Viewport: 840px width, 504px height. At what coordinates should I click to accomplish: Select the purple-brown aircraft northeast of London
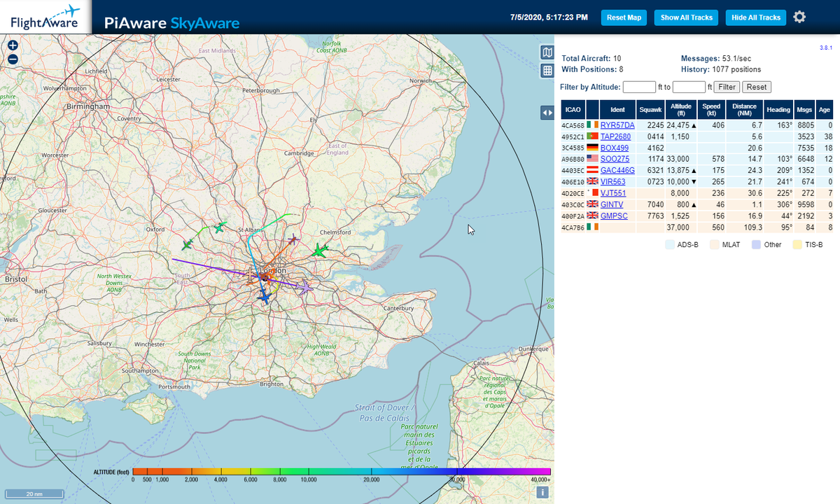294,240
